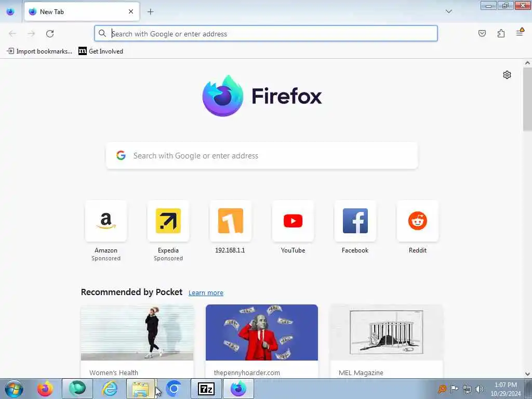Open Windows Explorer folder in taskbar
Image resolution: width=532 pixels, height=399 pixels.
(141, 389)
